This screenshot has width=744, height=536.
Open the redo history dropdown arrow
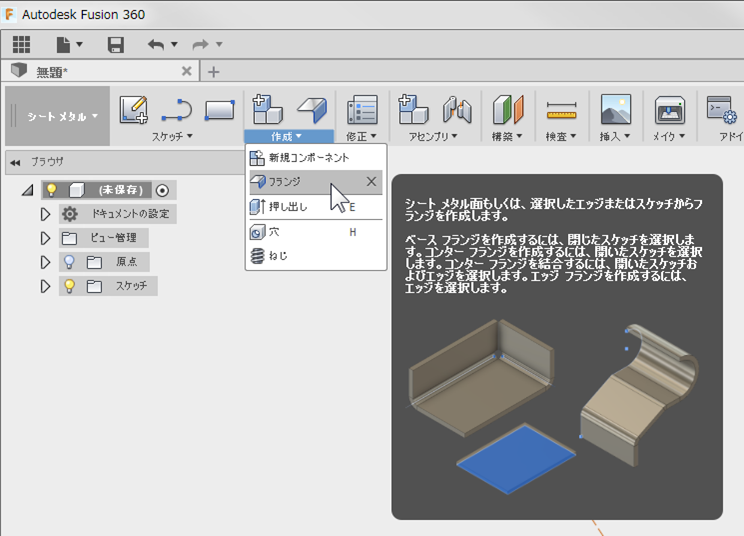219,44
